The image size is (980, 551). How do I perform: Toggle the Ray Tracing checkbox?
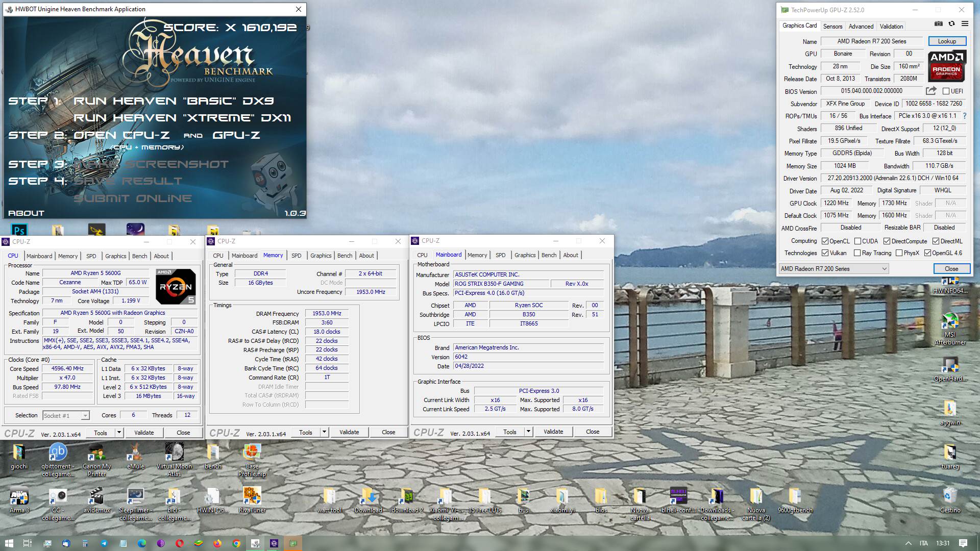(x=857, y=253)
